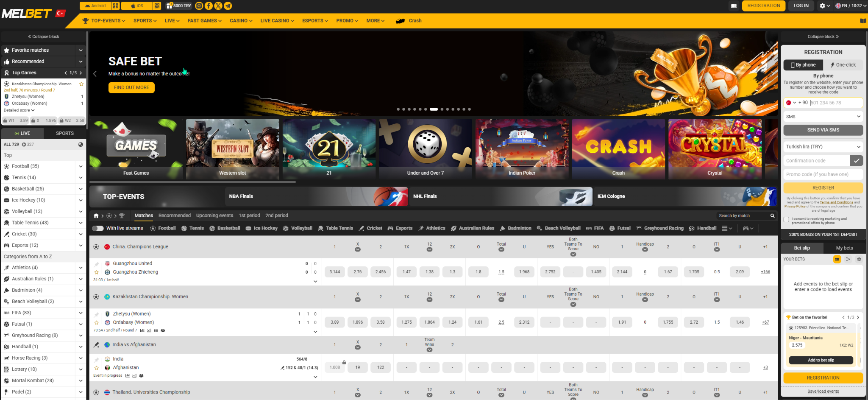This screenshot has height=400, width=868.
Task: Favorite the India vs Afghanistan match star
Action: (97, 368)
